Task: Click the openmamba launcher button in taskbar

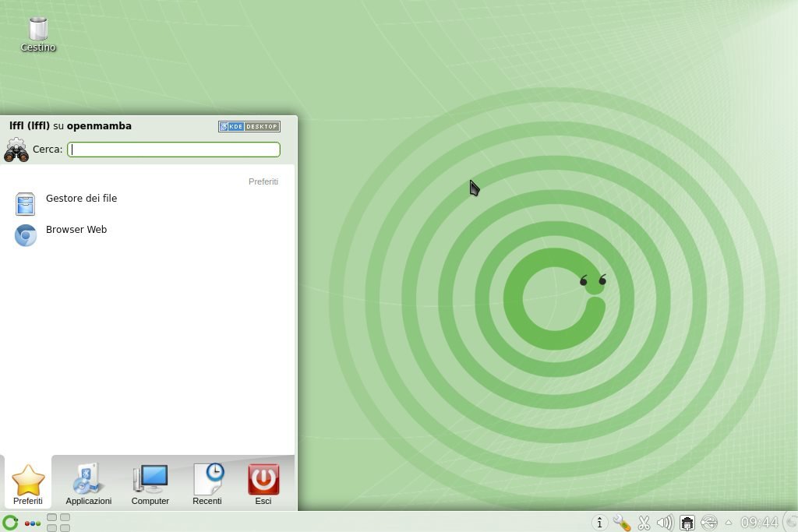Action: (10, 523)
